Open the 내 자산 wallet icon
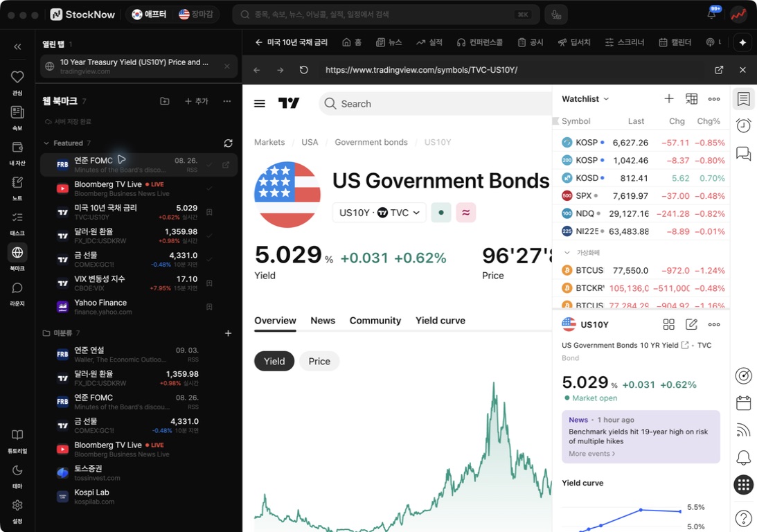The image size is (757, 532). coord(17,148)
